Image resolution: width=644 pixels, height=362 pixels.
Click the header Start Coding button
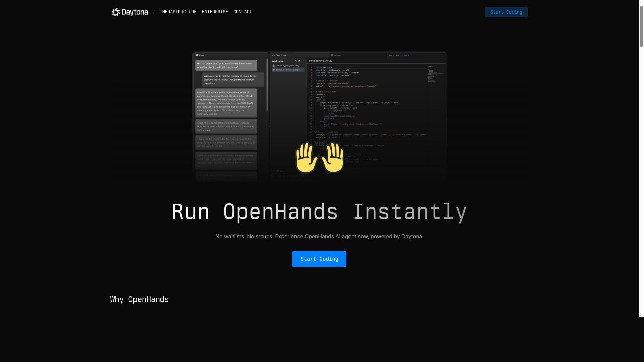pyautogui.click(x=506, y=12)
